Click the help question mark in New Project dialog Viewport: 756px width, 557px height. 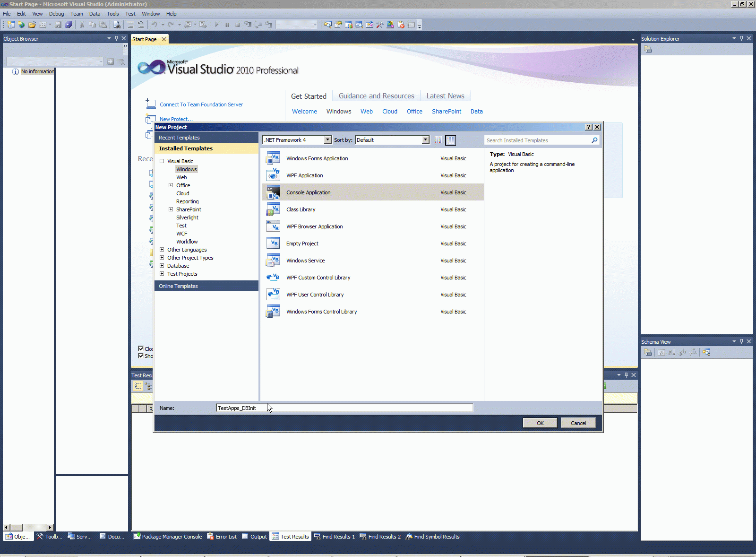tap(589, 127)
